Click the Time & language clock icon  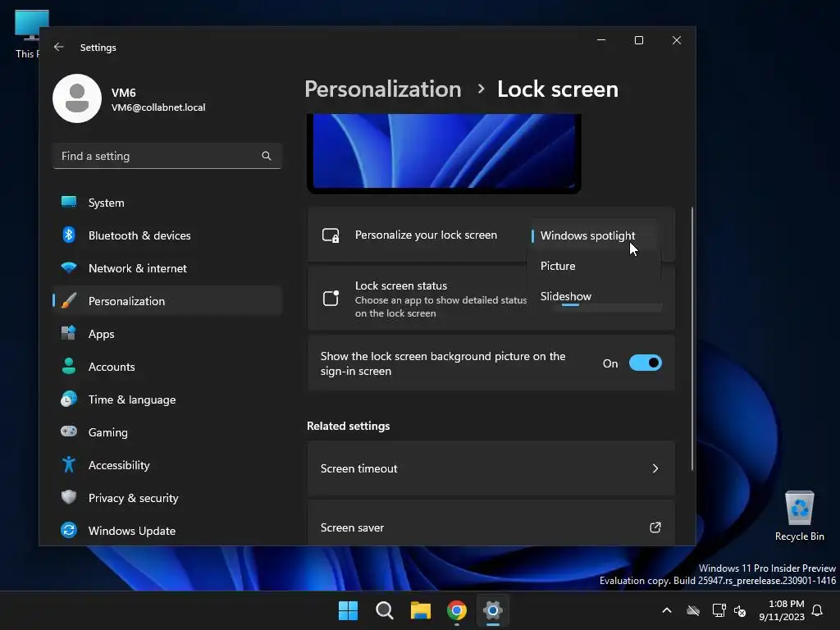(x=69, y=399)
